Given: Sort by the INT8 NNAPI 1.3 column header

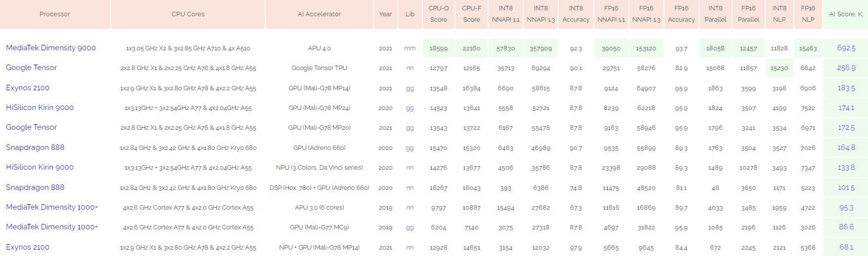Looking at the screenshot, I should tap(541, 14).
